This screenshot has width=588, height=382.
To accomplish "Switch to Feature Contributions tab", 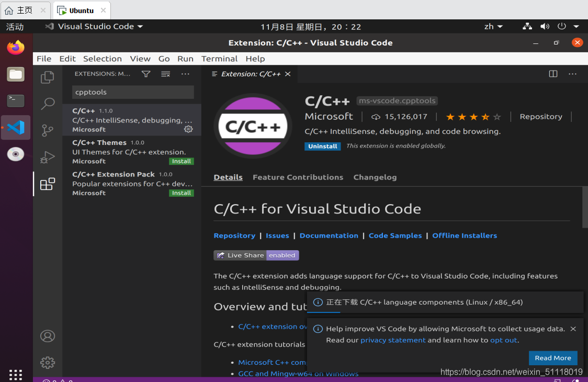I will point(298,177).
